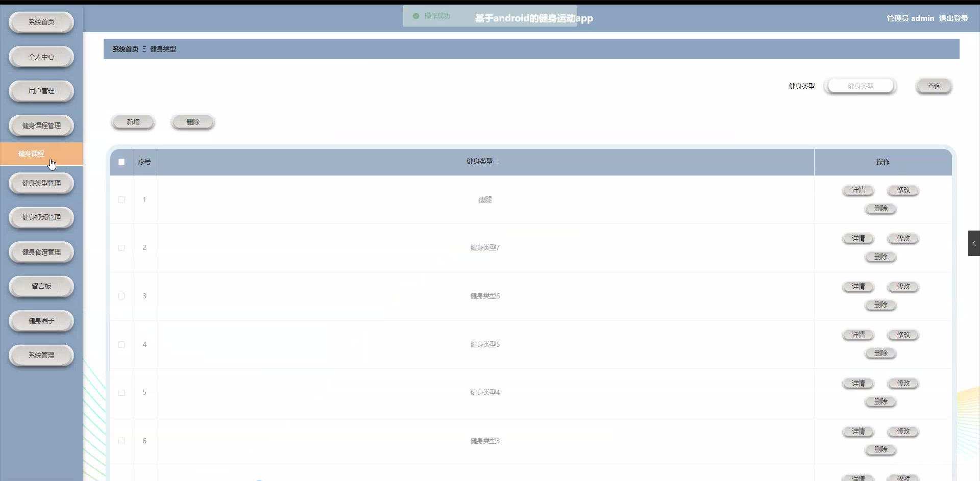This screenshot has width=980, height=481.
Task: Click the 健身类型4 table cell
Action: (485, 393)
